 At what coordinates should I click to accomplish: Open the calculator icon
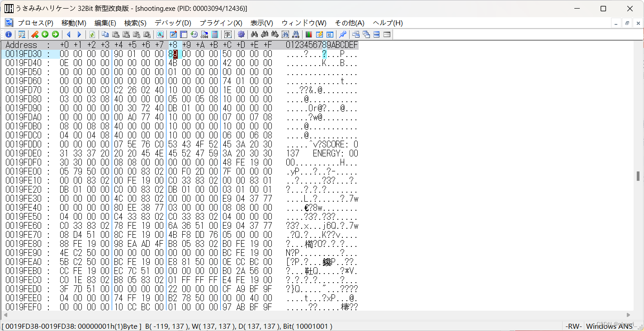[214, 34]
